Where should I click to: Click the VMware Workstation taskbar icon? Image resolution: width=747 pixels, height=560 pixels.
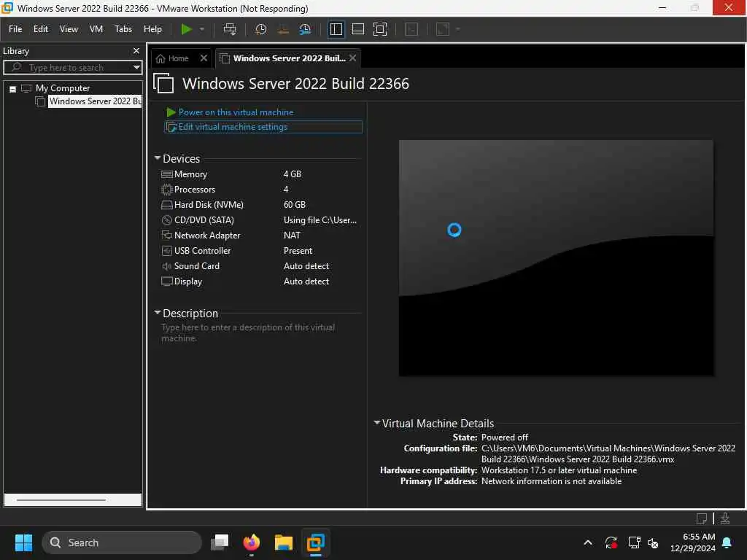click(x=315, y=542)
